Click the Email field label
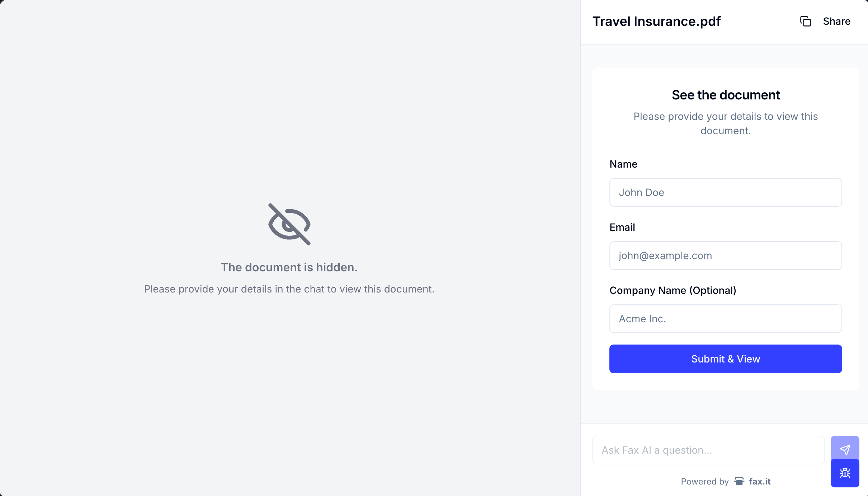Screen dimensions: 868x496 pyautogui.click(x=622, y=227)
